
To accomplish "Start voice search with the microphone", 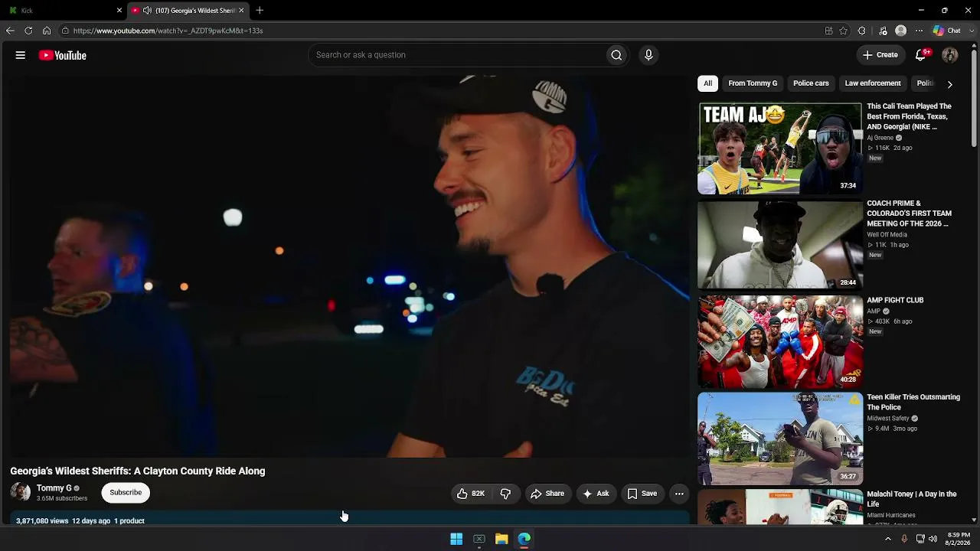I will tap(648, 55).
